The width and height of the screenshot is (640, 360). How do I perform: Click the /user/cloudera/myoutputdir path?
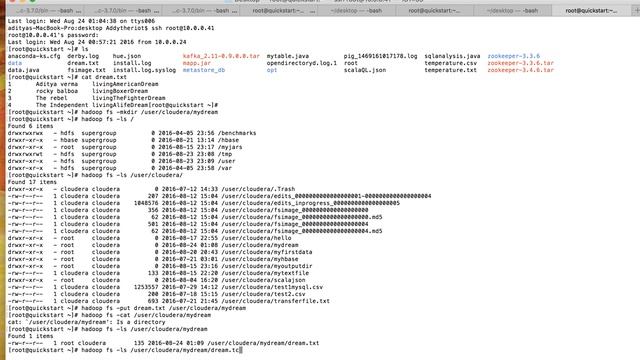click(x=267, y=266)
